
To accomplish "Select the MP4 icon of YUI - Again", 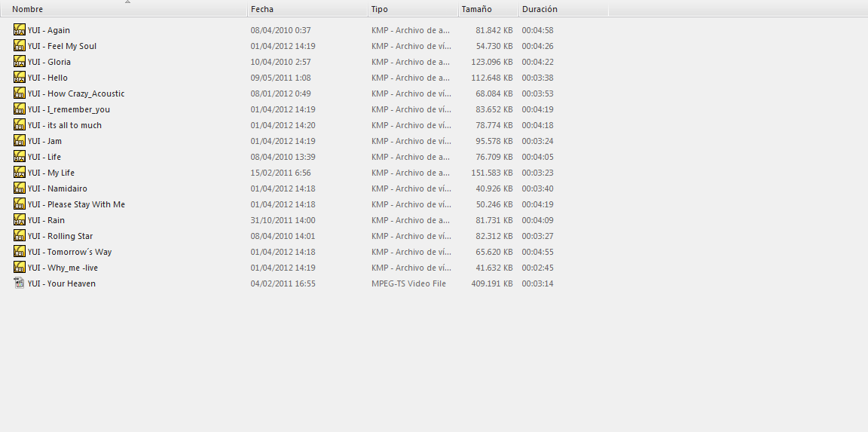I will tap(20, 30).
